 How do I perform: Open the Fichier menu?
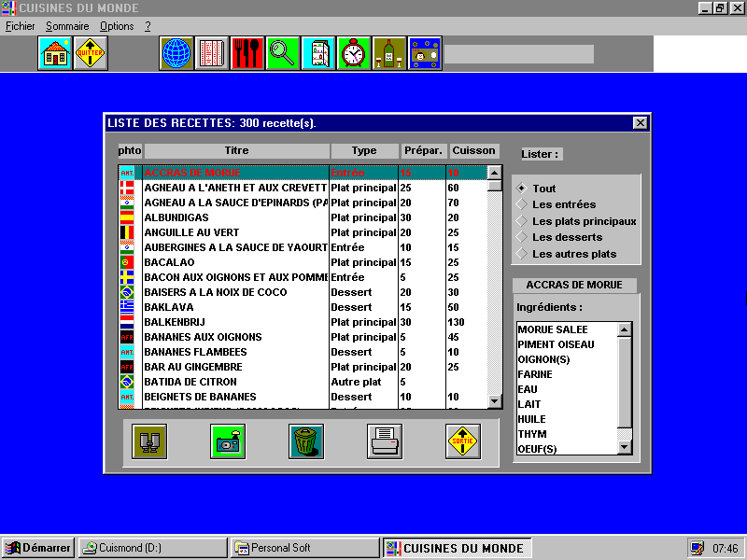(20, 26)
